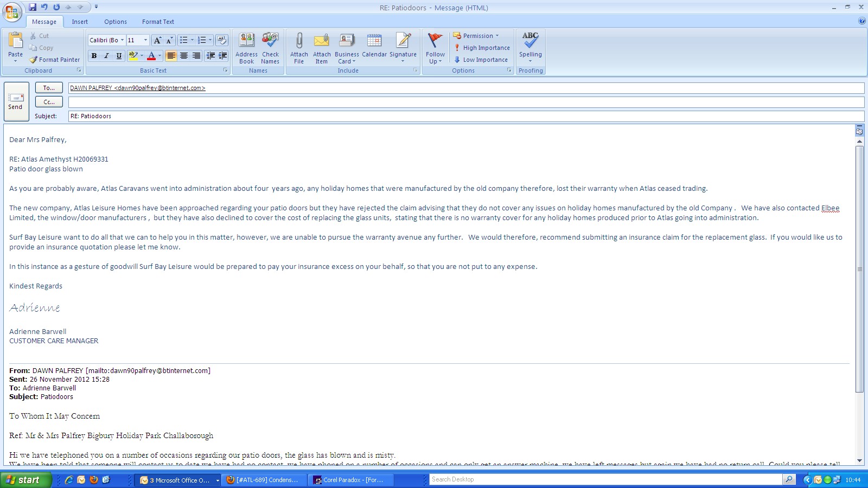This screenshot has width=868, height=488.
Task: Send the email message
Action: pyautogui.click(x=15, y=101)
